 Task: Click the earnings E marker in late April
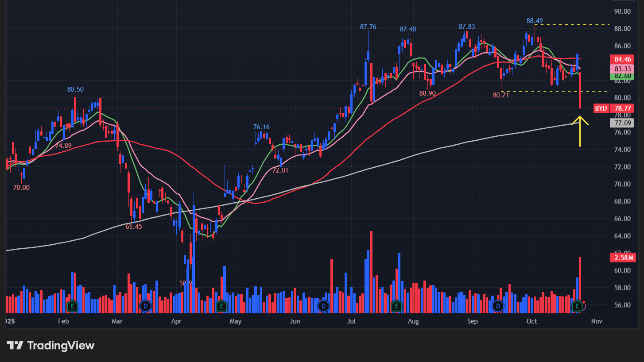pos(221,306)
